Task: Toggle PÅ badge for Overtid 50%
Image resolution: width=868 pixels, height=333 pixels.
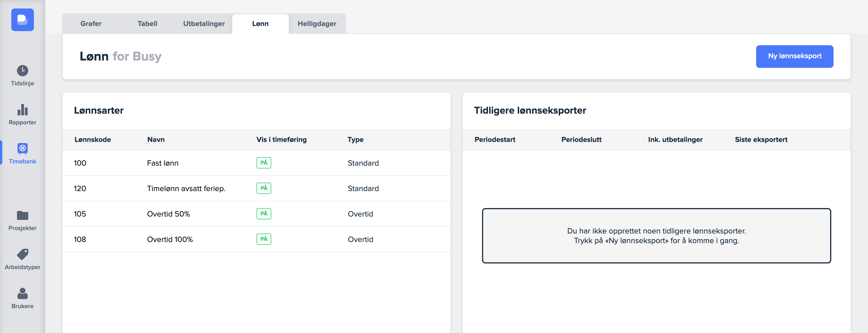Action: pos(264,214)
